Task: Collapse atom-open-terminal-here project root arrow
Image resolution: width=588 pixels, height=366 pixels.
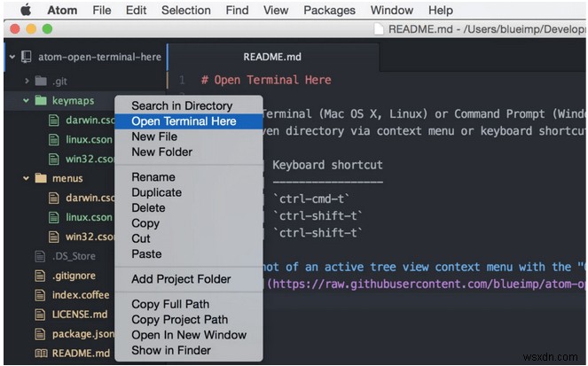Action: [12, 57]
